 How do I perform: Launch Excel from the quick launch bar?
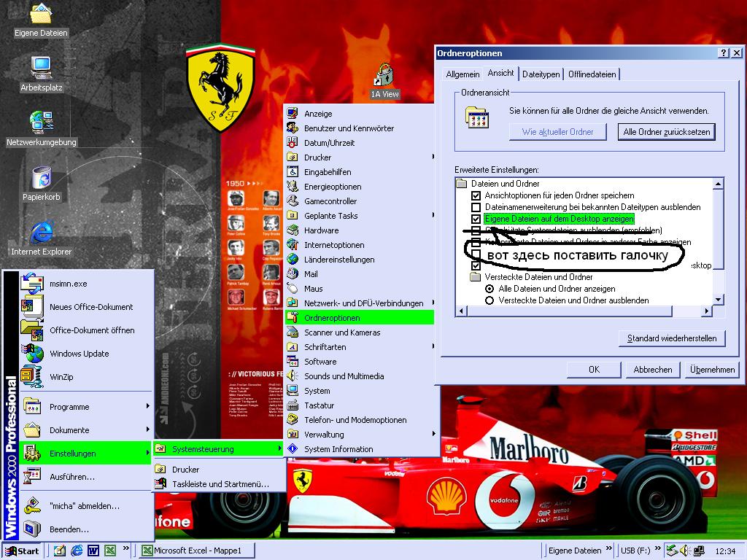[x=110, y=551]
